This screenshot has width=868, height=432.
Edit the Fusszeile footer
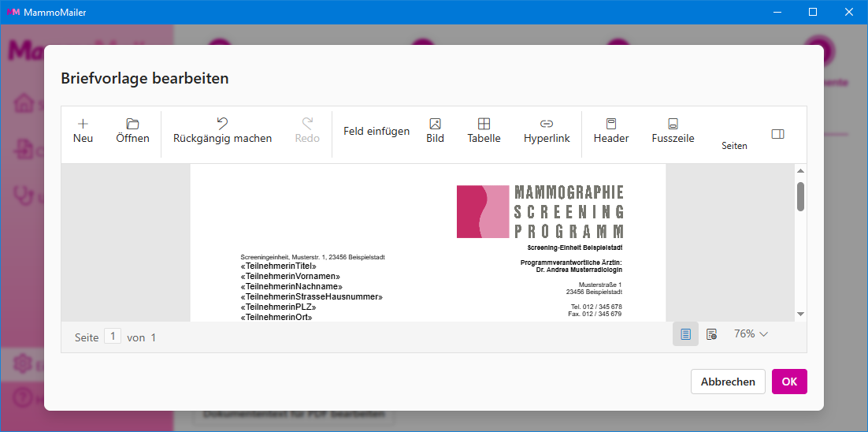[x=673, y=124]
